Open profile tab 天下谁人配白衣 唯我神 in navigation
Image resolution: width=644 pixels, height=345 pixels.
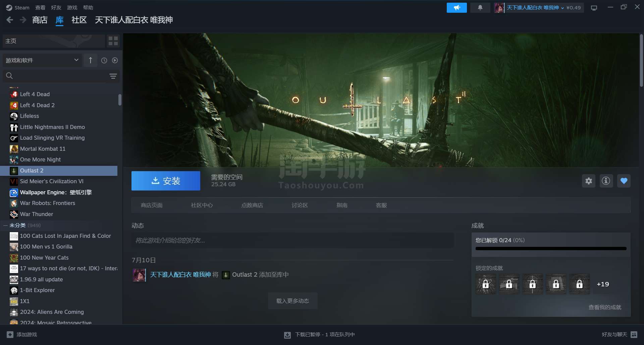[134, 20]
